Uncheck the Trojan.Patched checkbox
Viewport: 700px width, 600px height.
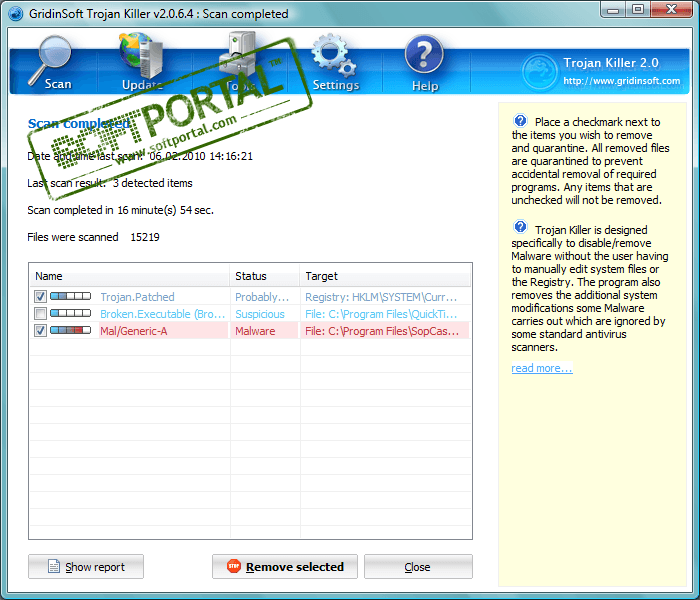[x=40, y=296]
